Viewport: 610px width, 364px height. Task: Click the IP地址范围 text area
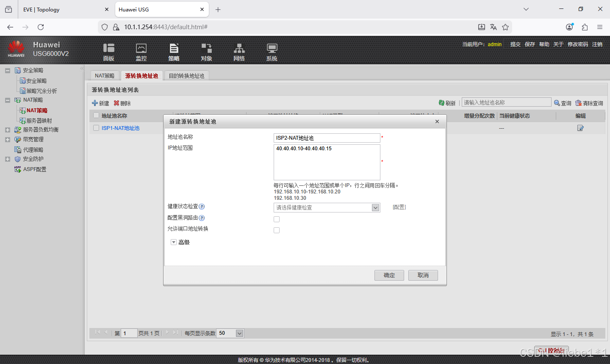click(x=327, y=163)
